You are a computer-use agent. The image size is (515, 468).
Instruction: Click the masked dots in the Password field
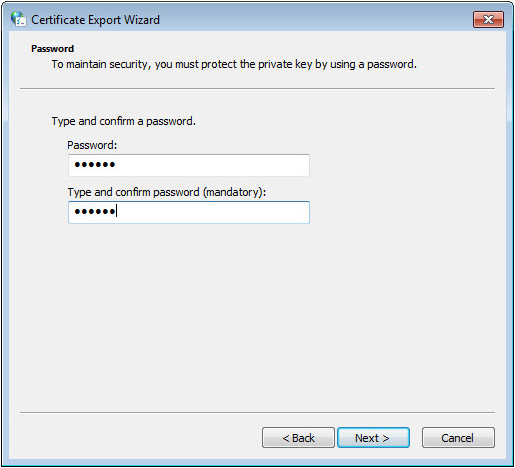(x=95, y=164)
